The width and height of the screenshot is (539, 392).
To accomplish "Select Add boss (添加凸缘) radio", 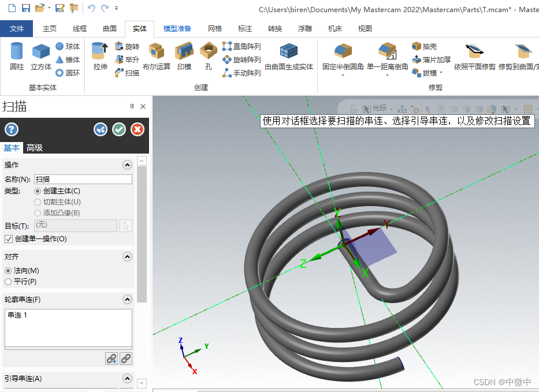I will 38,213.
